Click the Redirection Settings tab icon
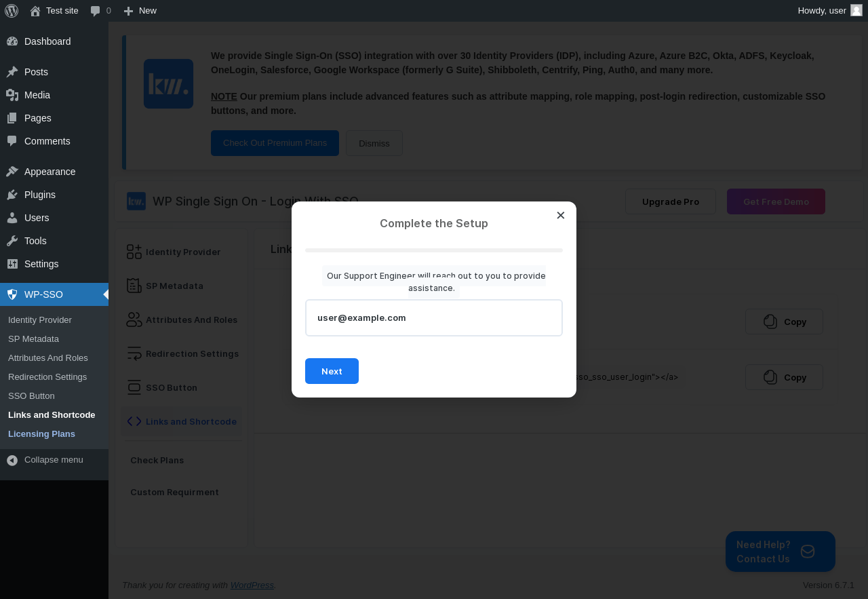 point(134,353)
